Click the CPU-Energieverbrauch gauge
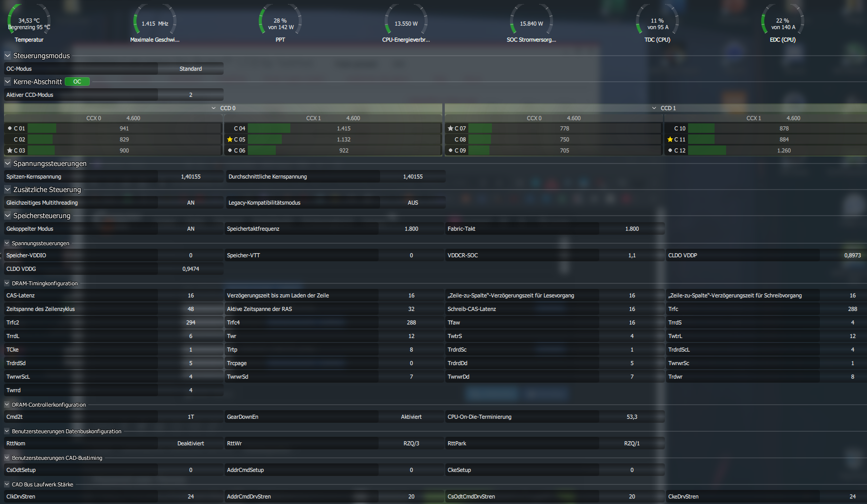Viewport: 867px width, 504px height. tap(406, 23)
